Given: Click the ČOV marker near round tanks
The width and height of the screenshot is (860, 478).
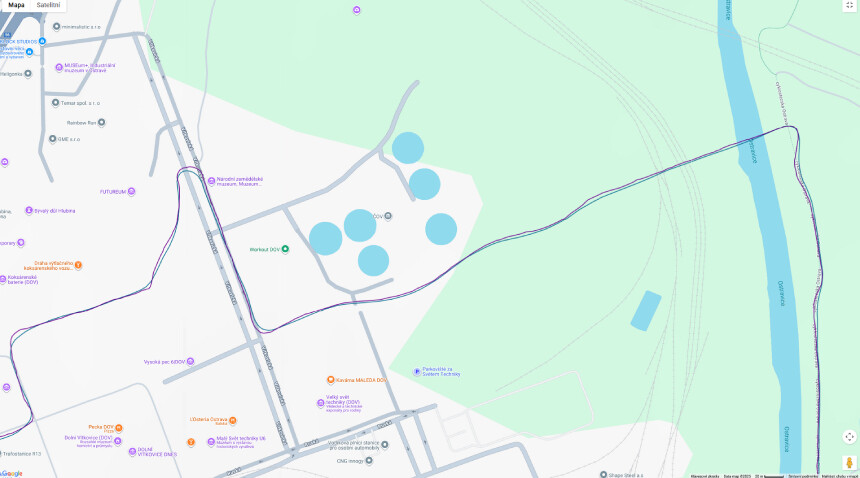Looking at the screenshot, I should pyautogui.click(x=388, y=217).
